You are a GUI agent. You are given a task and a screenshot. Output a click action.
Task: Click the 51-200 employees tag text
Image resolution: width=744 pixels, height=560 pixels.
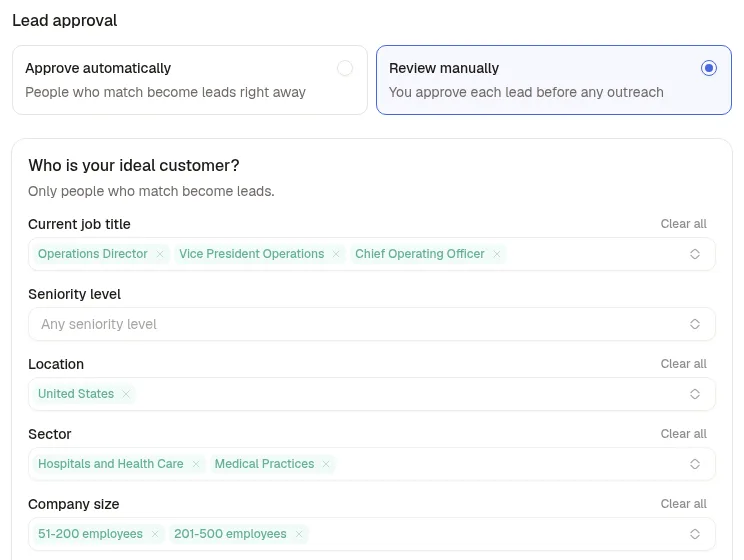[90, 534]
